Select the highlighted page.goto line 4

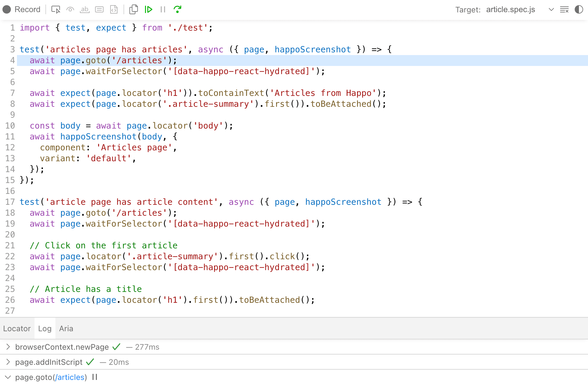point(103,60)
